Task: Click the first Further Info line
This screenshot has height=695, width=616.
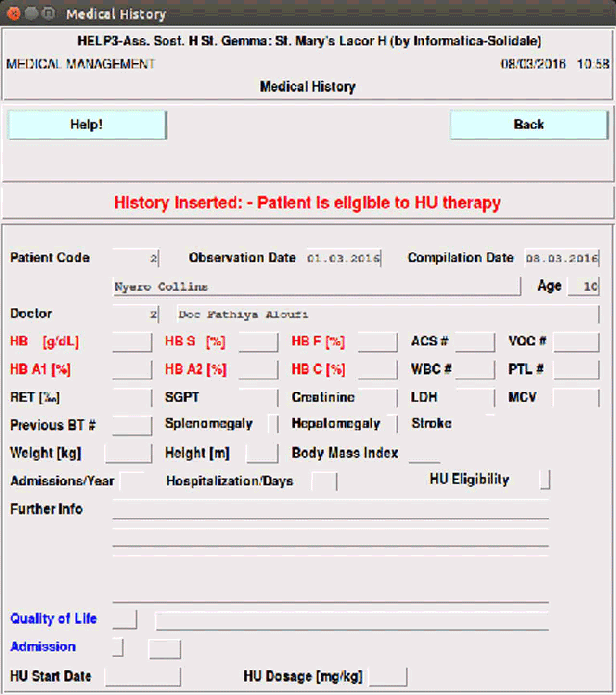Action: [x=331, y=509]
